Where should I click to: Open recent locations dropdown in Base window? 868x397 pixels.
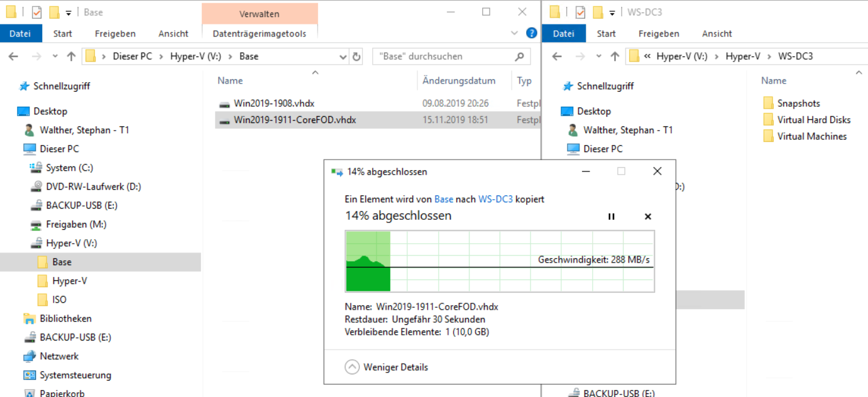(55, 57)
